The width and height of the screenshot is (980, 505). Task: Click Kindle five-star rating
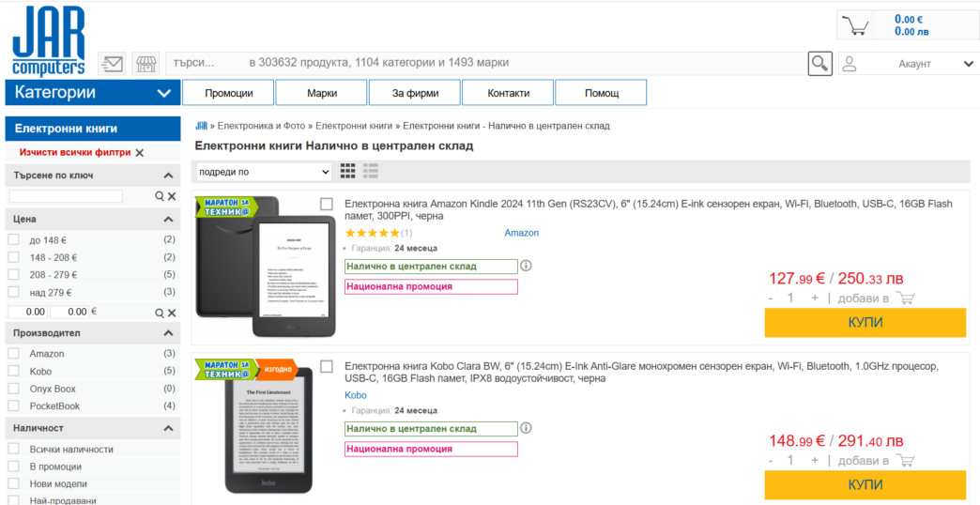372,233
